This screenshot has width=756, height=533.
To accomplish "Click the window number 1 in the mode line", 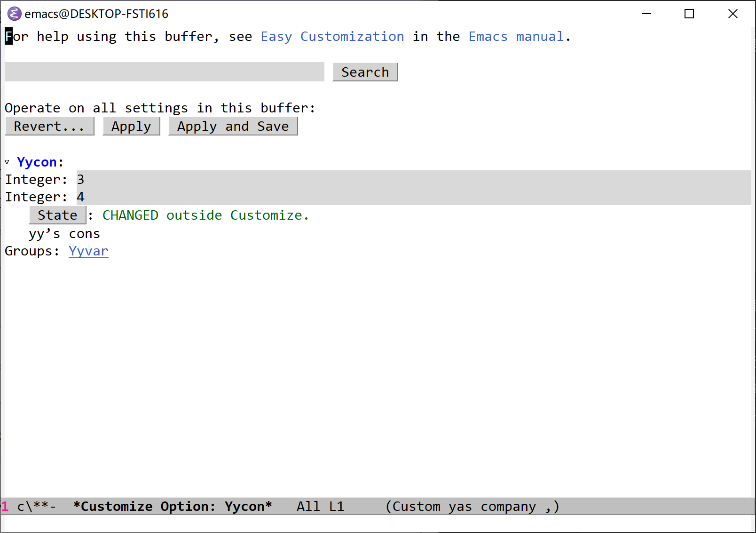I will pyautogui.click(x=5, y=507).
